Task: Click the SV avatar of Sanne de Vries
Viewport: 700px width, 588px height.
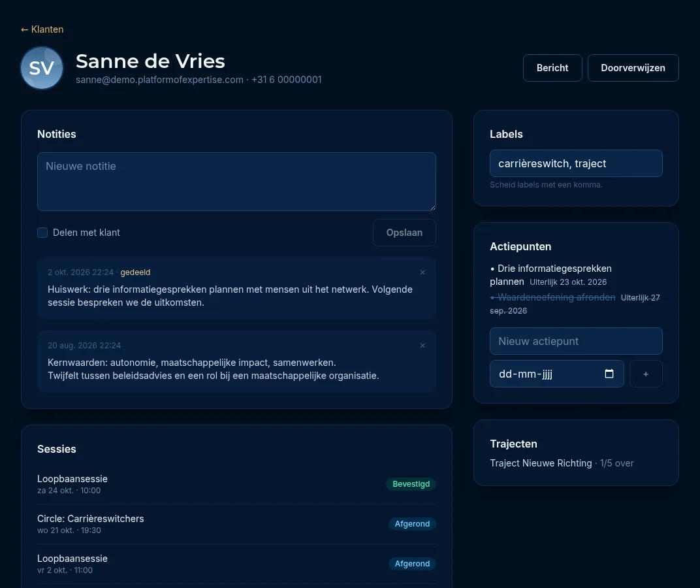Action: coord(42,68)
